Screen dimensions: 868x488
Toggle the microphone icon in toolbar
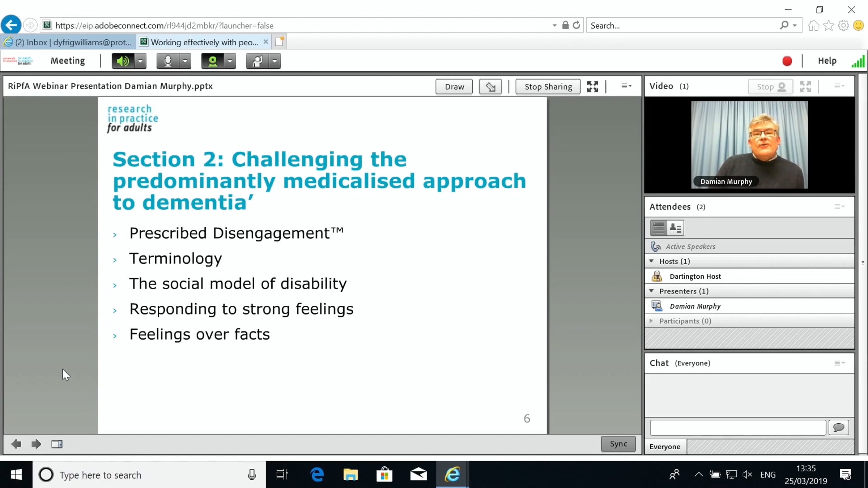pos(167,61)
